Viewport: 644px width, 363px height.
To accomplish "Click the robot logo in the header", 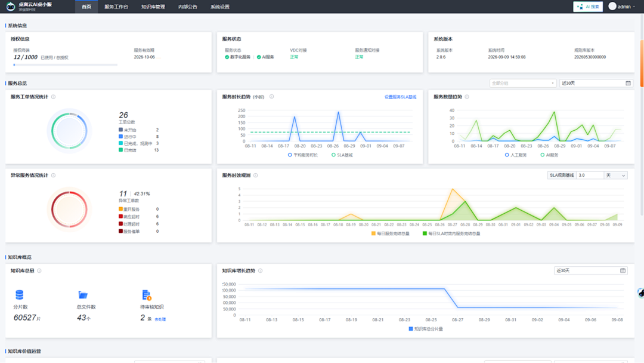I will tap(11, 7).
